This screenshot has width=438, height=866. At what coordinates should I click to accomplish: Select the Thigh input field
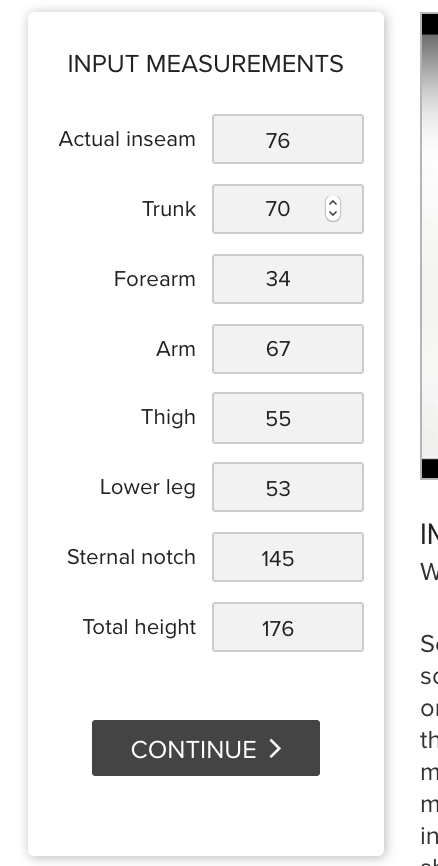tap(288, 418)
